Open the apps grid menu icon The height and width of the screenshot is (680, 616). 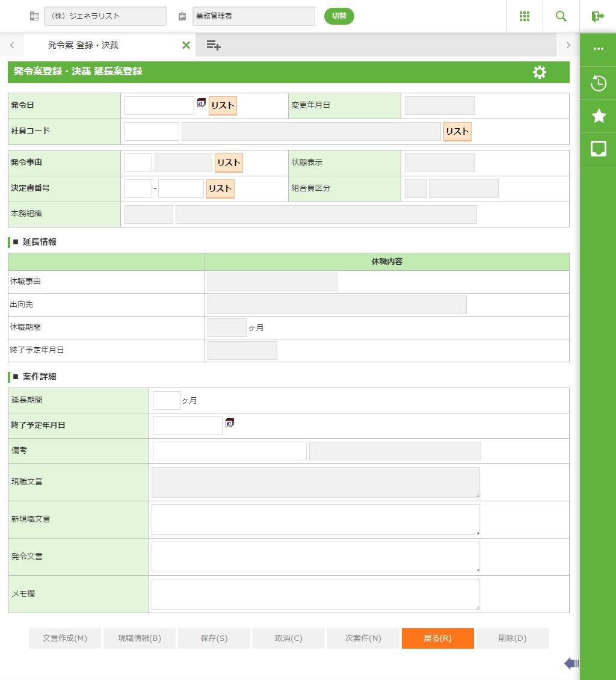coord(524,16)
